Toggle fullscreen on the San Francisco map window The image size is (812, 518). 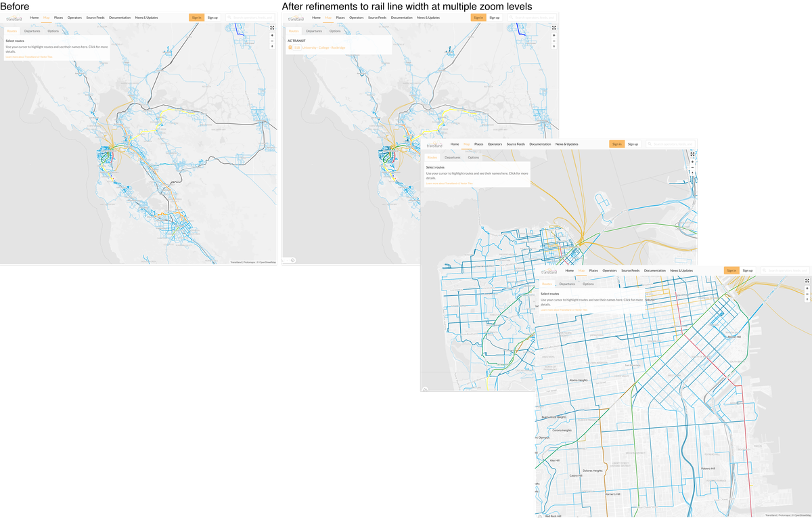807,281
